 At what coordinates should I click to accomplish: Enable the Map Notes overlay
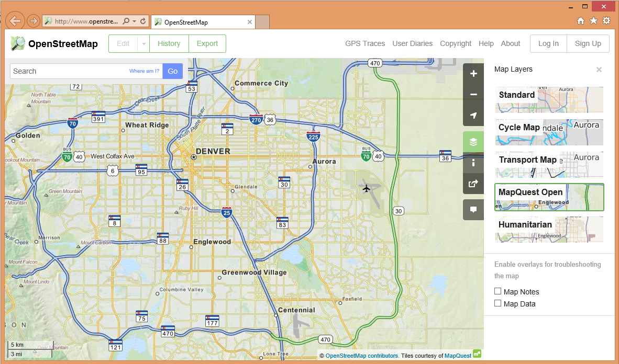click(x=498, y=291)
